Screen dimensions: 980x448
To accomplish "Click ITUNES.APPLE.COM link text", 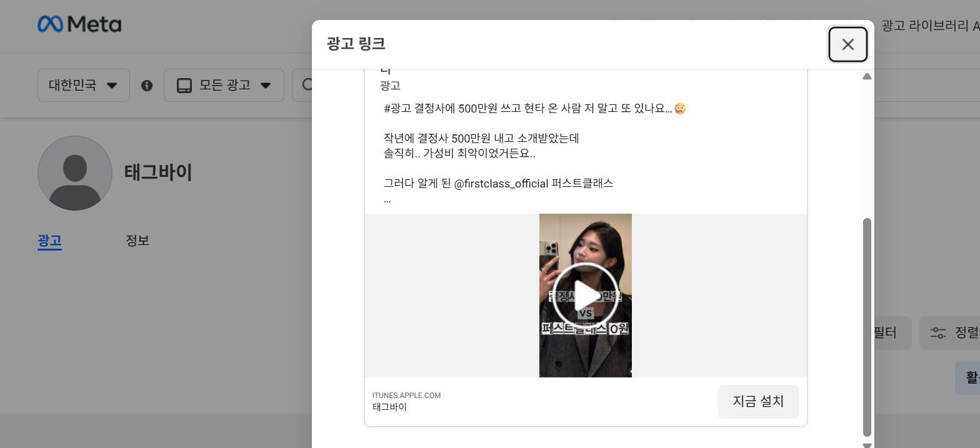I will point(406,396).
